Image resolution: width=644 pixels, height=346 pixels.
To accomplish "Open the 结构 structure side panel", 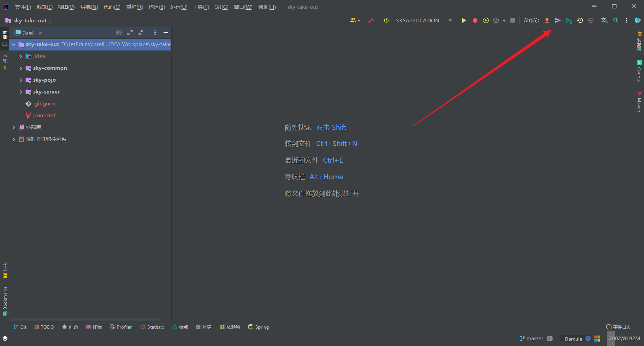I will (5, 270).
